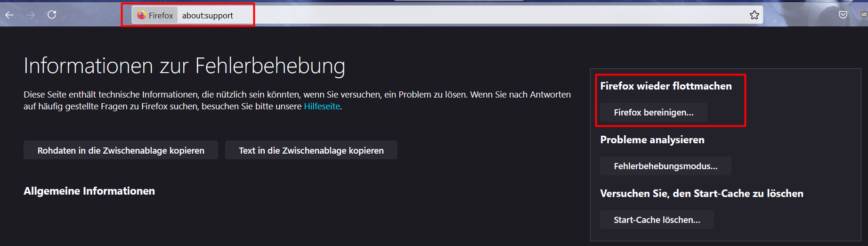868x246 pixels.
Task: Open Pocket via the shield-pocket icon
Action: 843,15
